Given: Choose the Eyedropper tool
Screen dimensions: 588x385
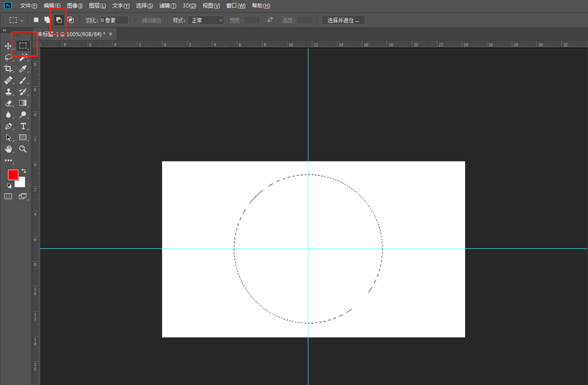Looking at the screenshot, I should (23, 69).
